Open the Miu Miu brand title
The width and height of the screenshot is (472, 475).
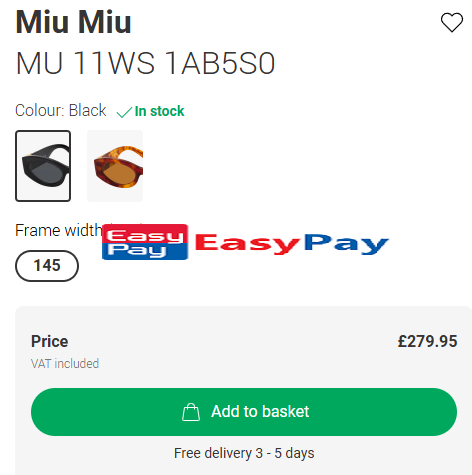(73, 22)
